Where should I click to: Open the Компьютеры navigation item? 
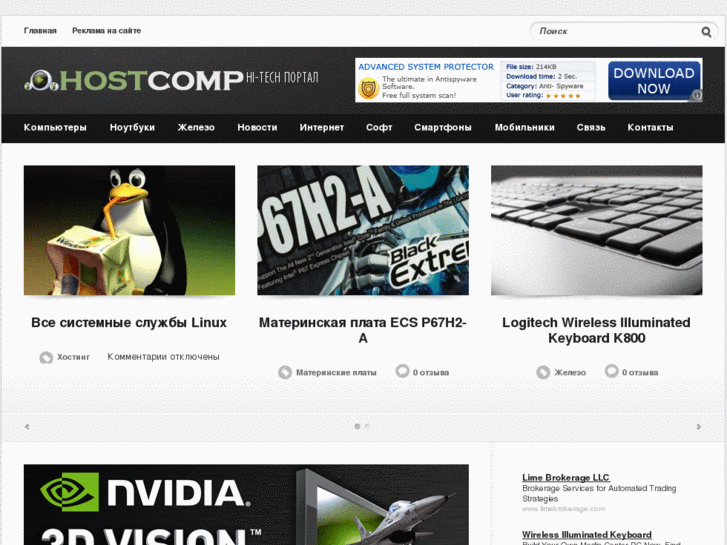(x=55, y=128)
